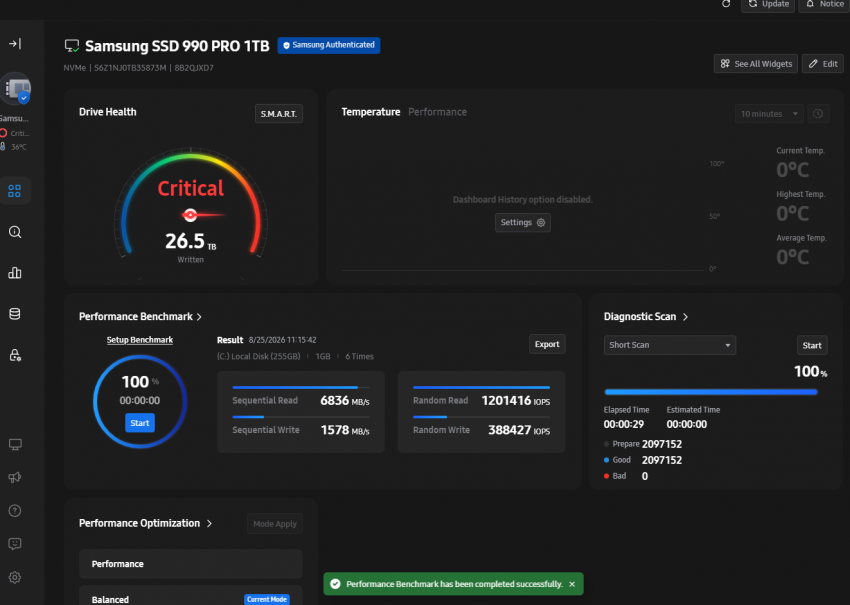The height and width of the screenshot is (605, 850).
Task: Switch to the Performance tab
Action: (437, 112)
